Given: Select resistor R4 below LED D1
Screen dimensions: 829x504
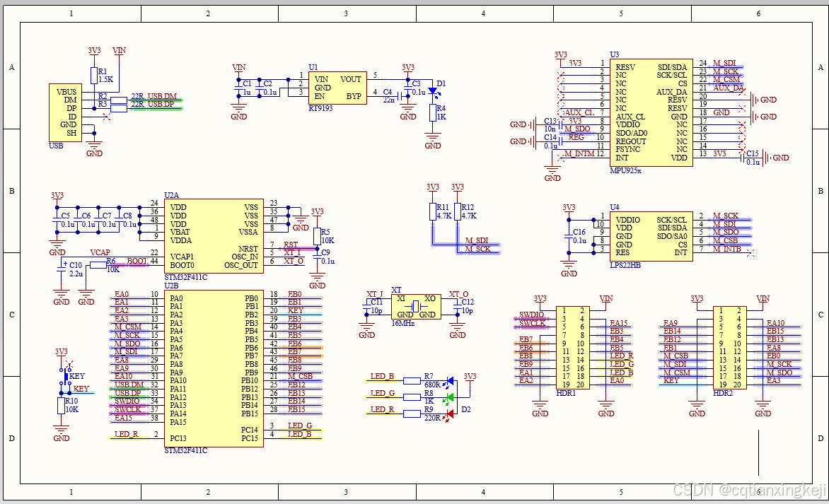Looking at the screenshot, I should click(x=433, y=112).
